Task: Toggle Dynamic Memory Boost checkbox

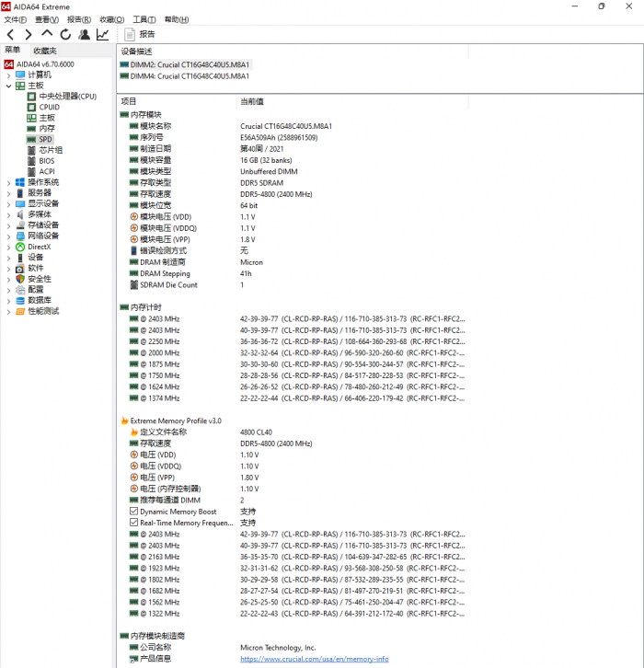Action: [x=133, y=512]
